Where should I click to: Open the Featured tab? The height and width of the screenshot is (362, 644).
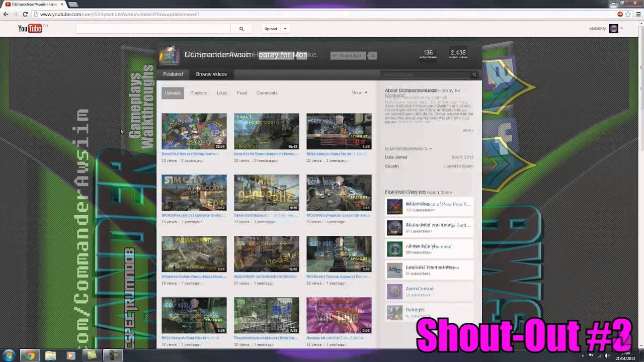click(x=173, y=74)
